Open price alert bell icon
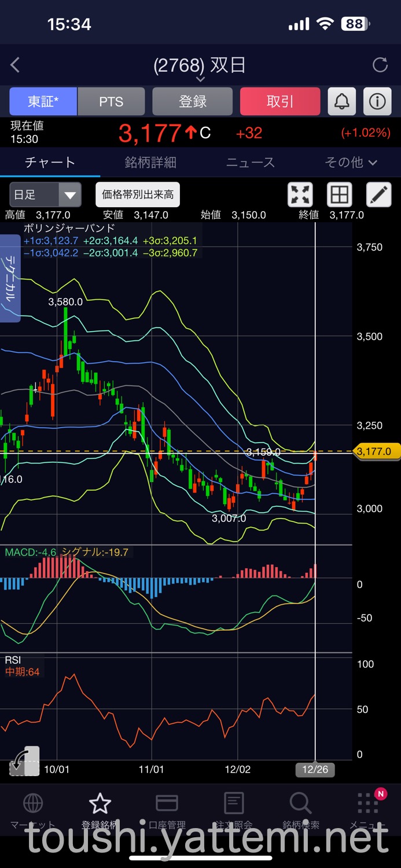 (x=342, y=102)
